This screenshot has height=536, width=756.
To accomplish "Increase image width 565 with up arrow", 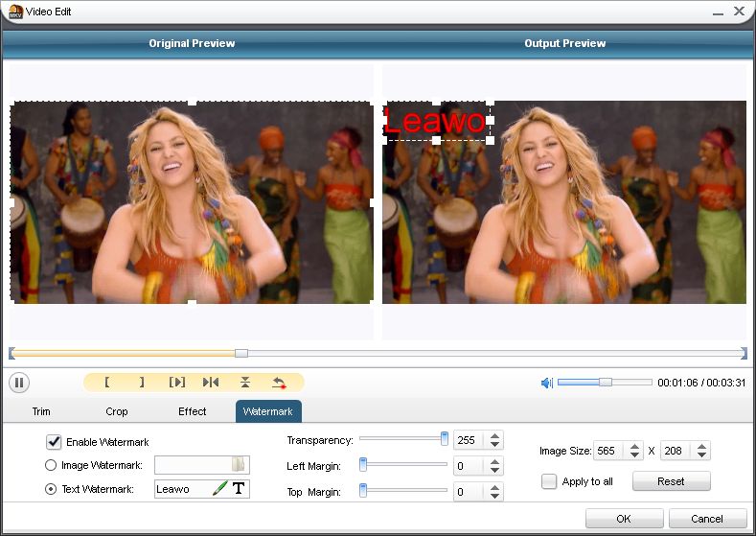I will (634, 446).
